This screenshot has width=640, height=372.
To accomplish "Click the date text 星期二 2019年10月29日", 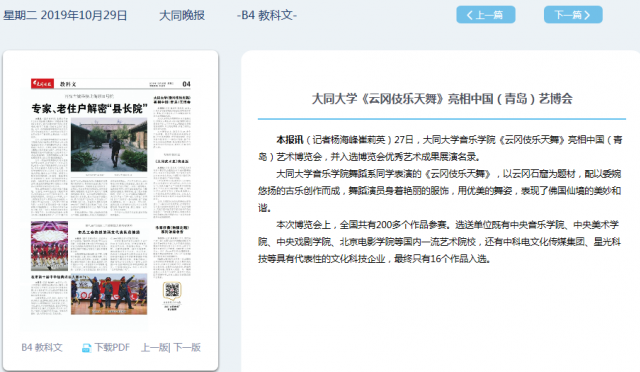I will [x=65, y=16].
